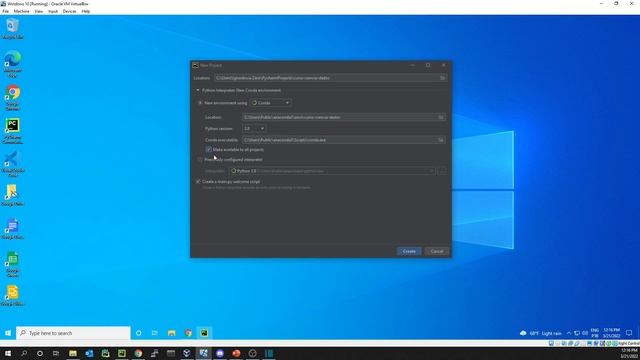The image size is (640, 360).
Task: Select the PyCharm icon in guest taskbar
Action: (x=204, y=333)
